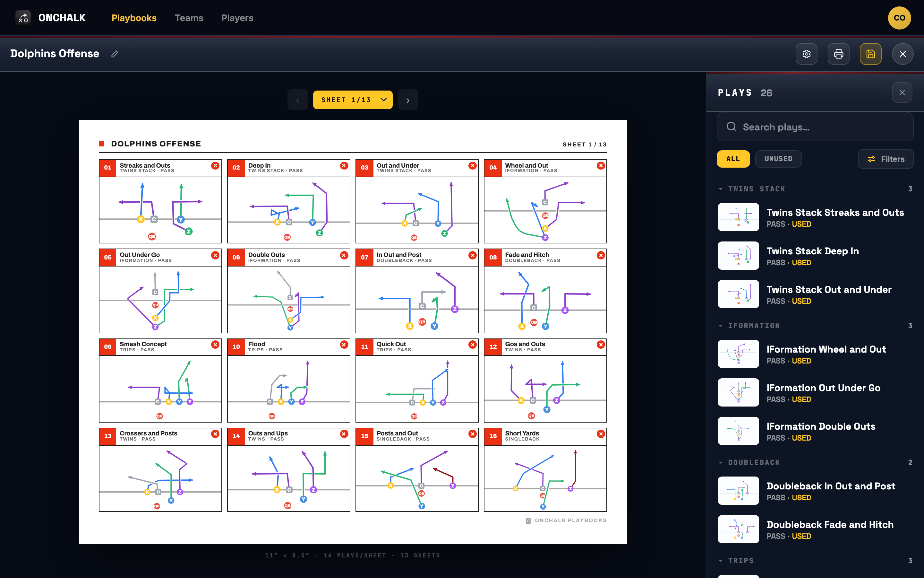Go to the previous sheet arrow

(298, 100)
